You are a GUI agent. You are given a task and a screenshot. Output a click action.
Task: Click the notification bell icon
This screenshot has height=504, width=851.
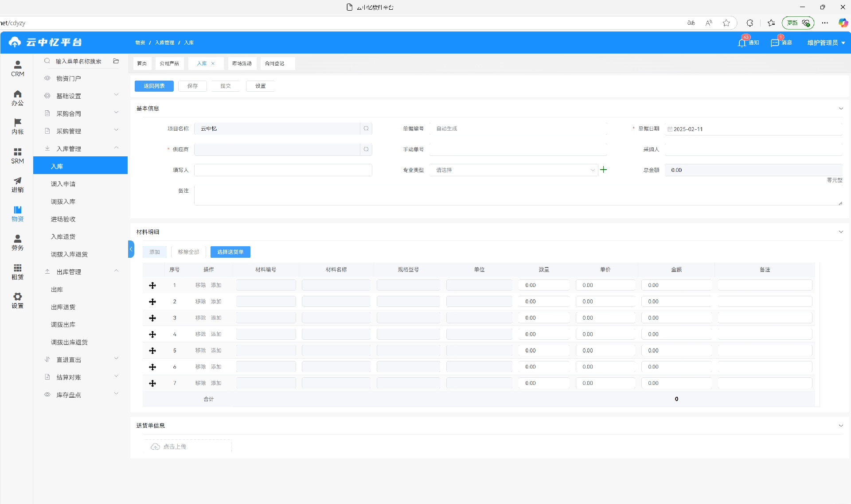pyautogui.click(x=742, y=43)
